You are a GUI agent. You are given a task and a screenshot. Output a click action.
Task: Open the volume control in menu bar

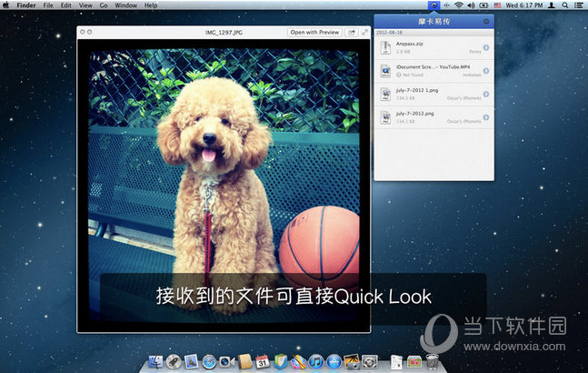click(x=471, y=5)
